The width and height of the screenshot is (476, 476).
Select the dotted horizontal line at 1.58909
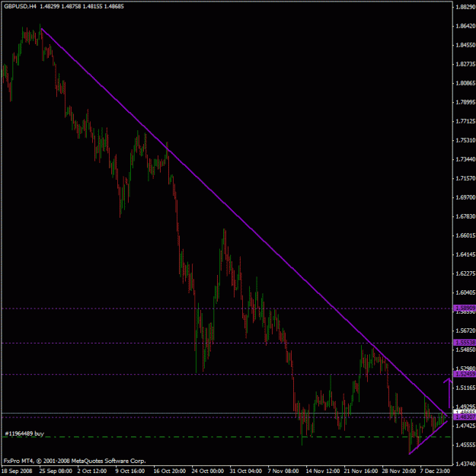[227, 308]
